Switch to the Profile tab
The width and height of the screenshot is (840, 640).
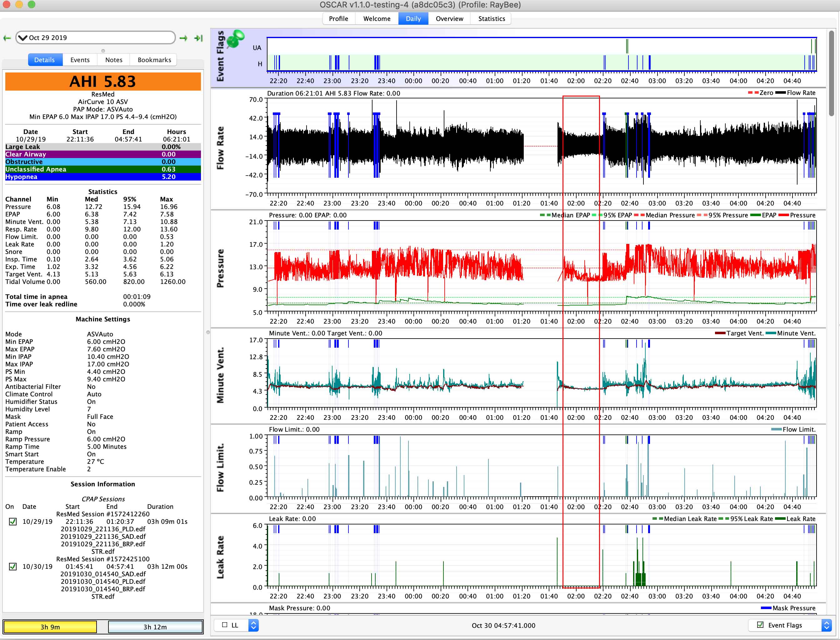pos(338,19)
